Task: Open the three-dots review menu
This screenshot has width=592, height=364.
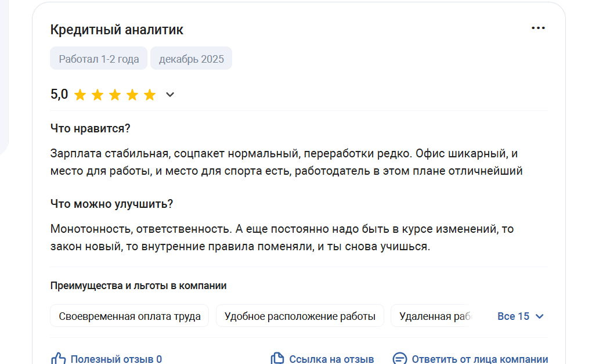Action: coord(538,28)
